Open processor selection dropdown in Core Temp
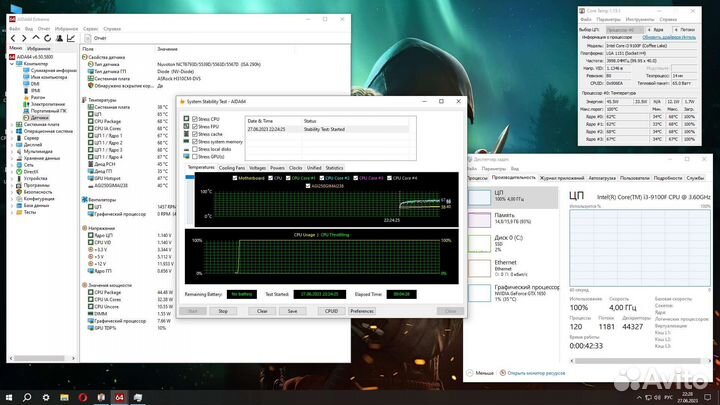The width and height of the screenshot is (720, 405). tap(624, 29)
